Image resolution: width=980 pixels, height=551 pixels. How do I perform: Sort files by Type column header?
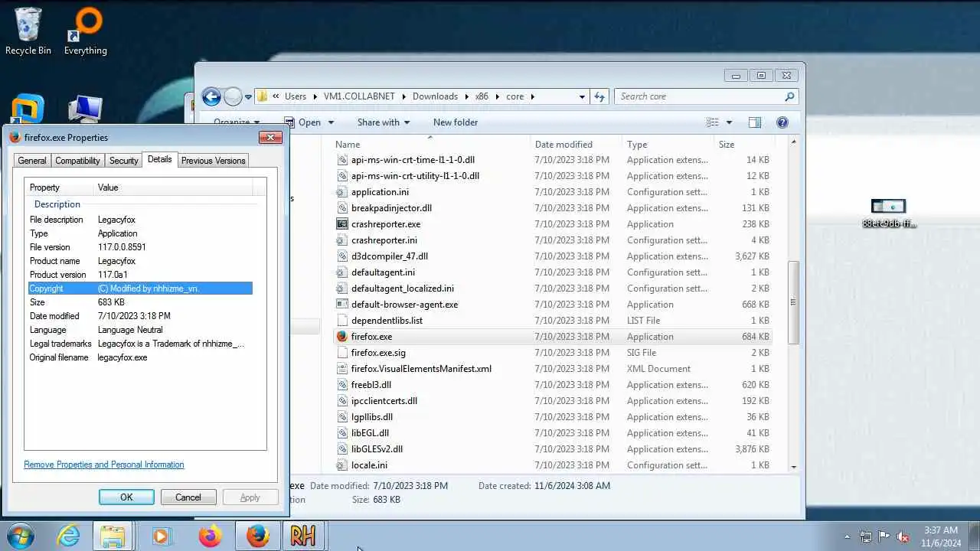point(668,145)
